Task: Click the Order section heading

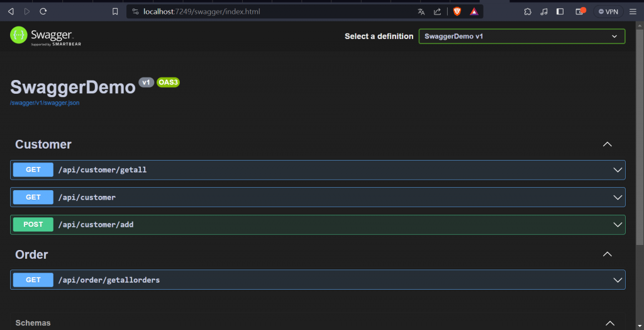Action: click(31, 254)
